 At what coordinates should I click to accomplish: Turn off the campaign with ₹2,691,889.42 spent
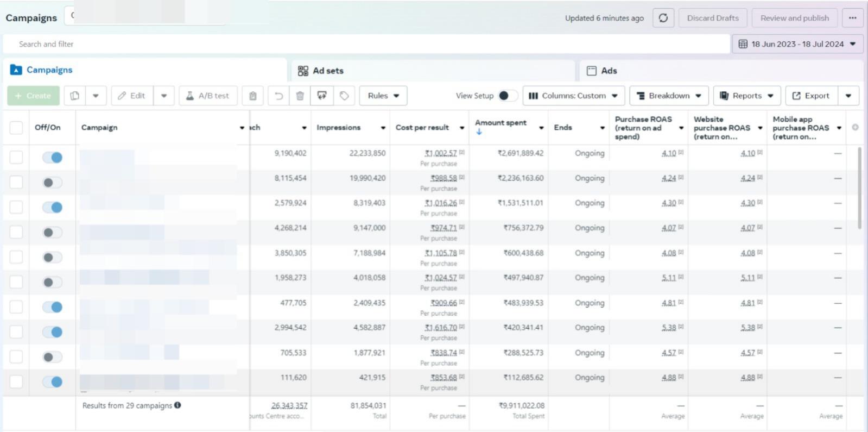[53, 158]
